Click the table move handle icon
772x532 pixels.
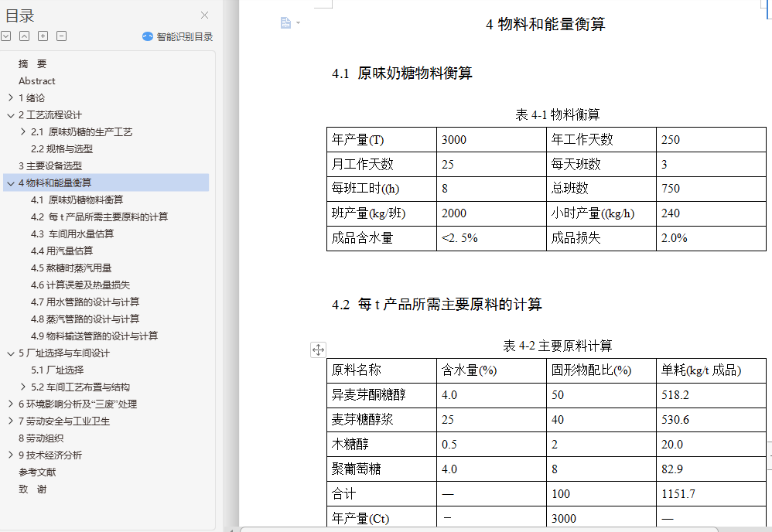[318, 350]
